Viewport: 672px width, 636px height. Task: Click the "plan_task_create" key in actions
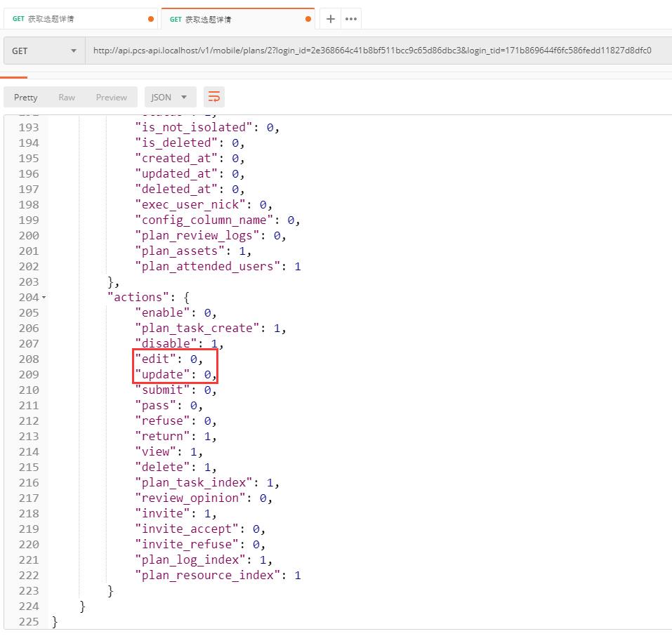click(196, 328)
